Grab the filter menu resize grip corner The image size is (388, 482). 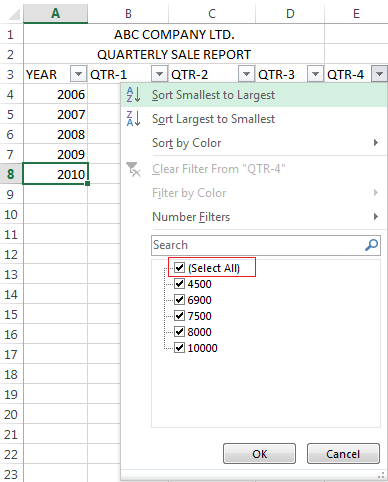(381, 476)
